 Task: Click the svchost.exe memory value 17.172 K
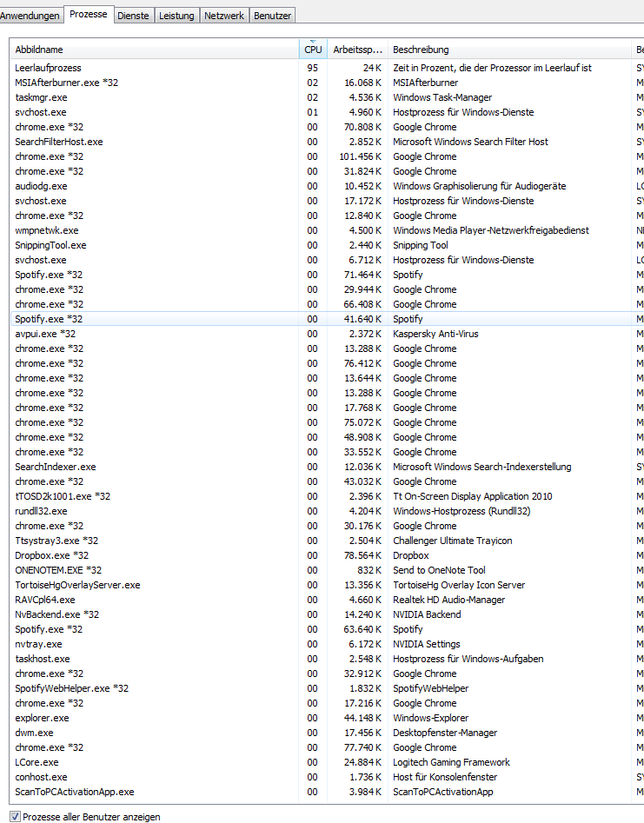tap(363, 201)
